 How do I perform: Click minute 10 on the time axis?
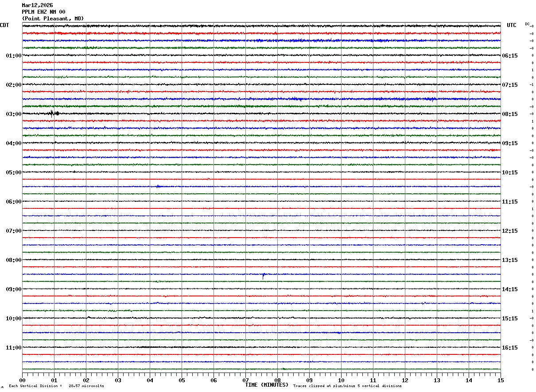(x=341, y=380)
